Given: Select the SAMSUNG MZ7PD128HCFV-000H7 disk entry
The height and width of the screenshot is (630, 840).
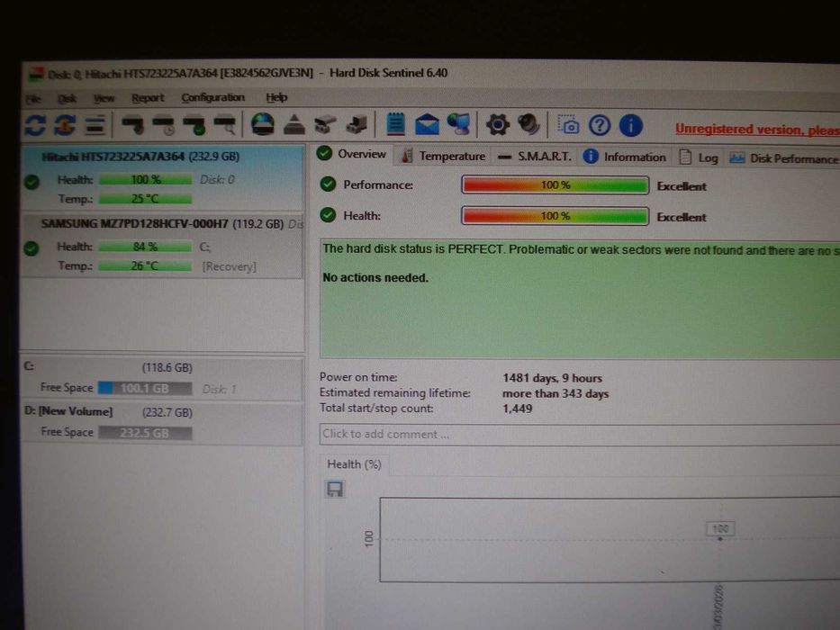Looking at the screenshot, I should click(162, 245).
